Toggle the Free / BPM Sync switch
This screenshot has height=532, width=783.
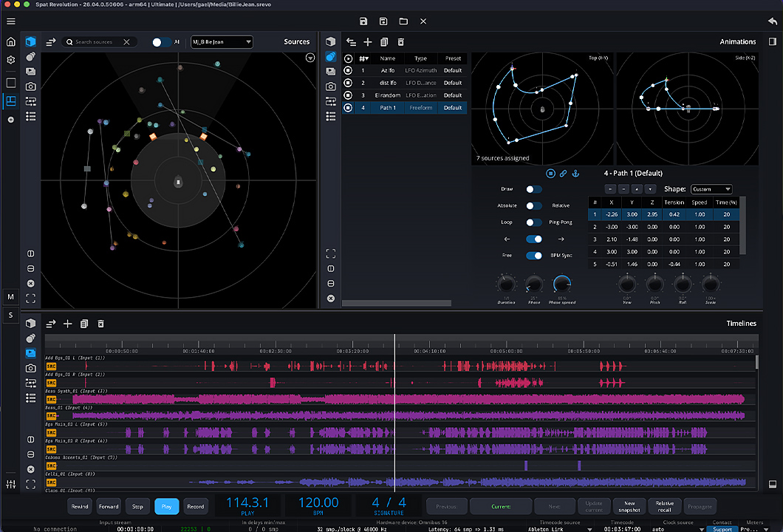(533, 256)
